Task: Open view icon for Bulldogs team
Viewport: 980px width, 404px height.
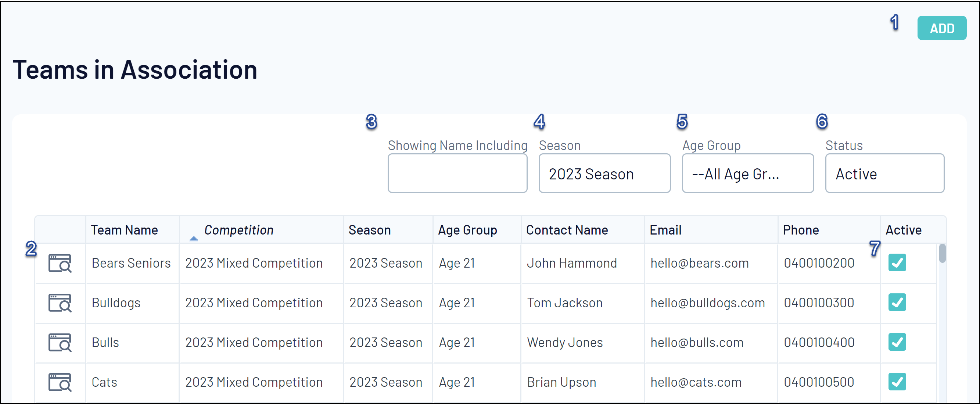Action: 60,303
